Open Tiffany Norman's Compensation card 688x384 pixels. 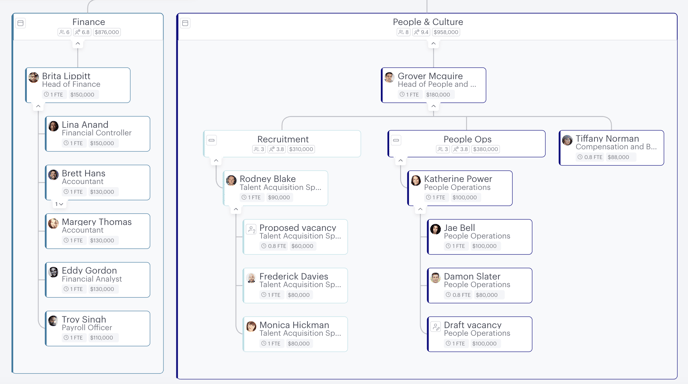point(611,148)
